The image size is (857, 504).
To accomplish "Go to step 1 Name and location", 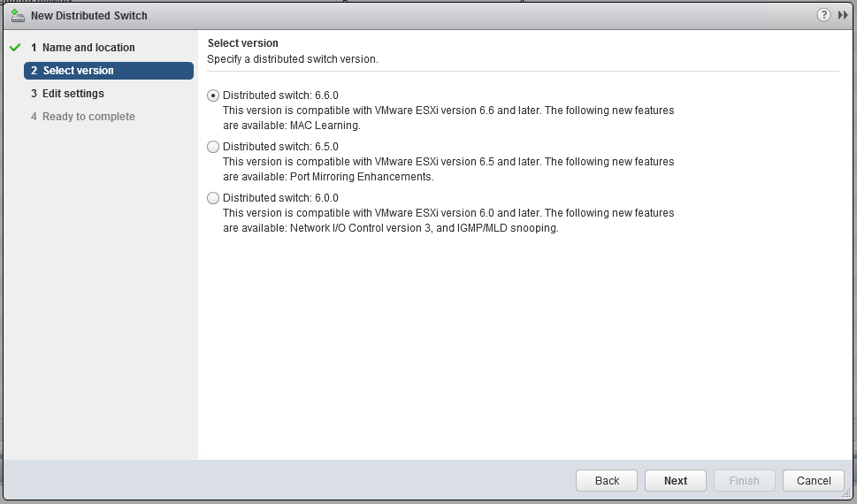I will 82,48.
